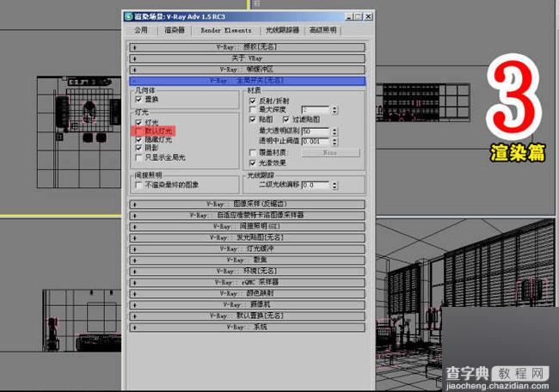559x392 pixels.
Task: Switch to the 公用 tab
Action: [141, 30]
